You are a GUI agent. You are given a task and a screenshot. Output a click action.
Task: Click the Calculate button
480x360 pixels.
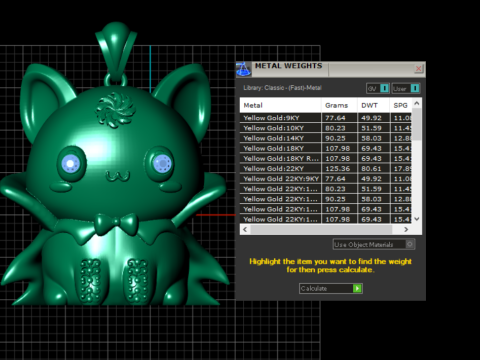(331, 288)
